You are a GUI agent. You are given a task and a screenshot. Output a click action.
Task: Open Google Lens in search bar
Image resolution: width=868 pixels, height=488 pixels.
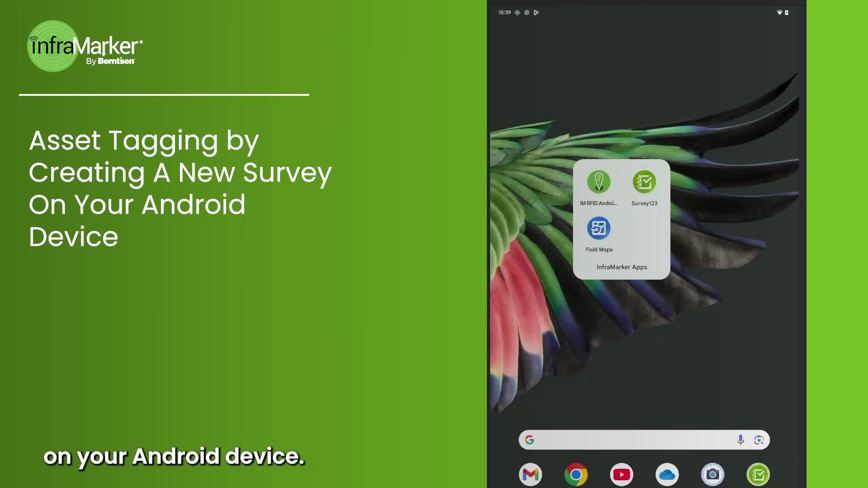click(x=759, y=440)
